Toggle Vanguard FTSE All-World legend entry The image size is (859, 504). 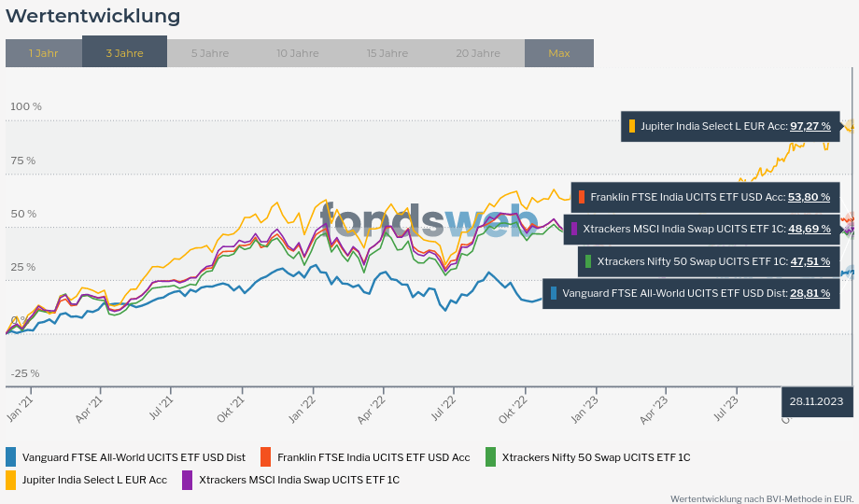point(134,457)
